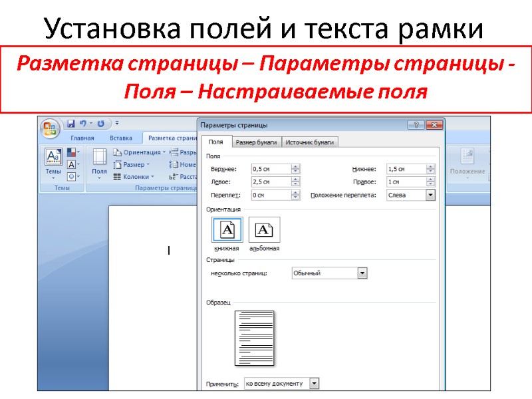Decrease Верхнее margin with down arrow
The image size is (532, 399).
pos(295,172)
